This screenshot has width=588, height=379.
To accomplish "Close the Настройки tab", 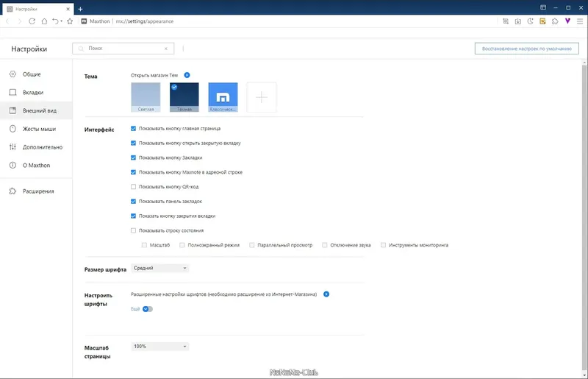I will click(68, 9).
